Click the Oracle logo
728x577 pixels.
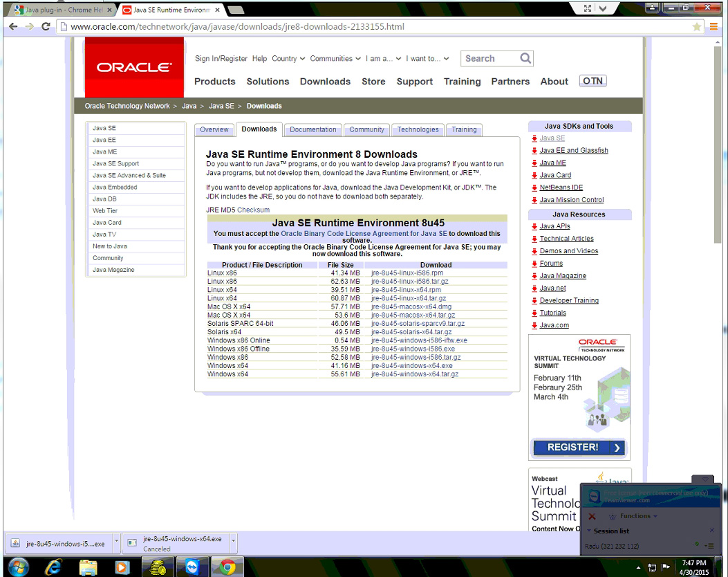coord(134,67)
